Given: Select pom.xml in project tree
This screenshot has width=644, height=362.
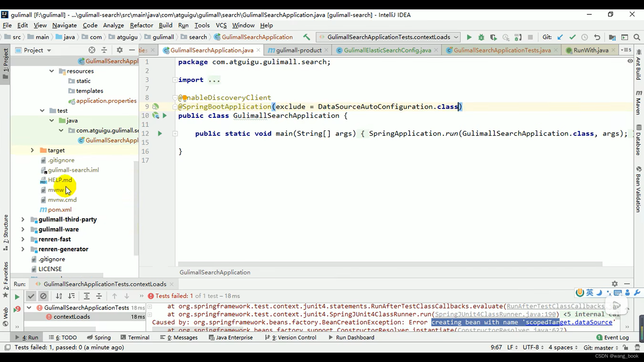Looking at the screenshot, I should pyautogui.click(x=59, y=210).
